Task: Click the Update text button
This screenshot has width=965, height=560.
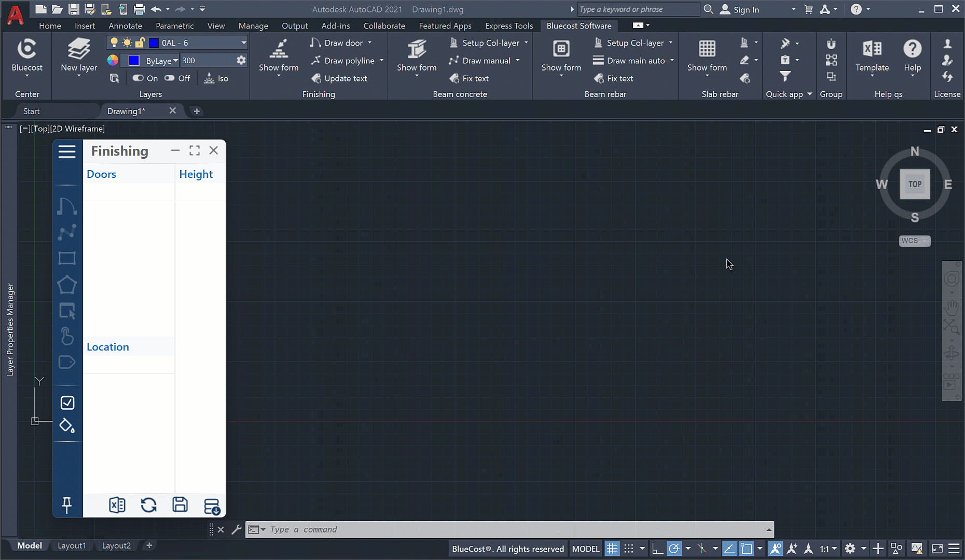Action: click(x=339, y=78)
